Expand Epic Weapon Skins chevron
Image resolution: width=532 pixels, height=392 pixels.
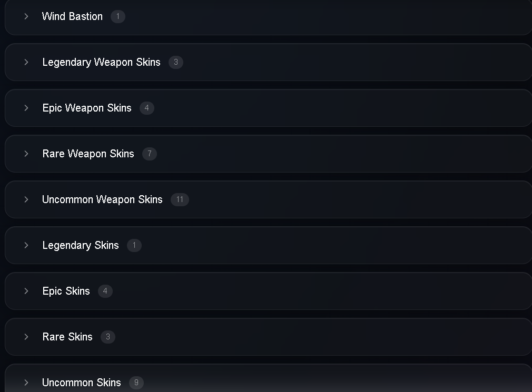coord(26,108)
